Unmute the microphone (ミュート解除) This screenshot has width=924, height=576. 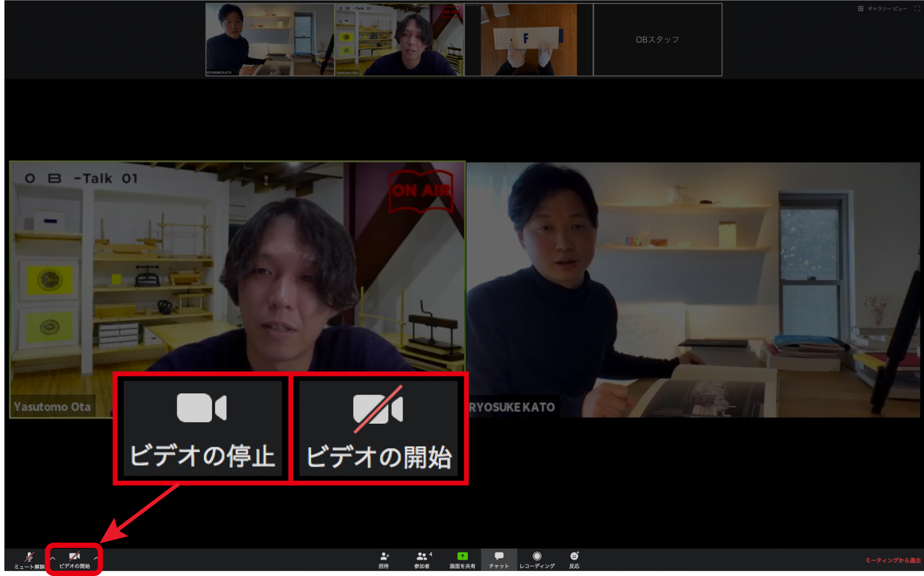(29, 560)
